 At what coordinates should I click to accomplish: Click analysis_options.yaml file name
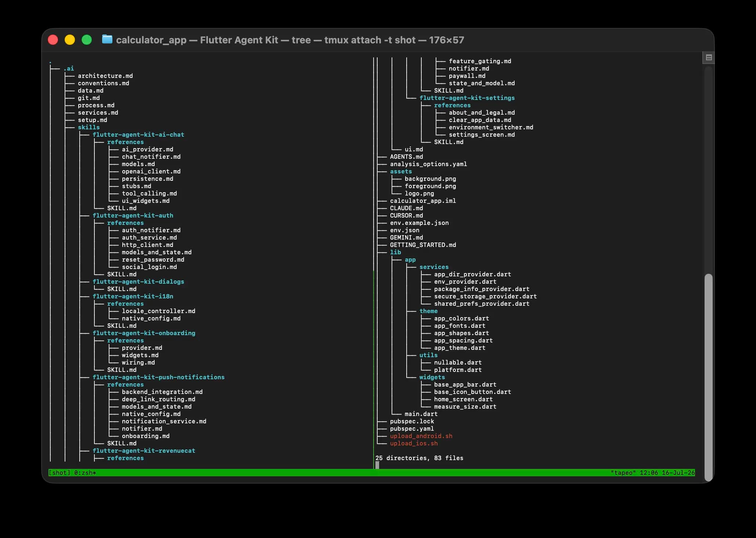coord(429,164)
